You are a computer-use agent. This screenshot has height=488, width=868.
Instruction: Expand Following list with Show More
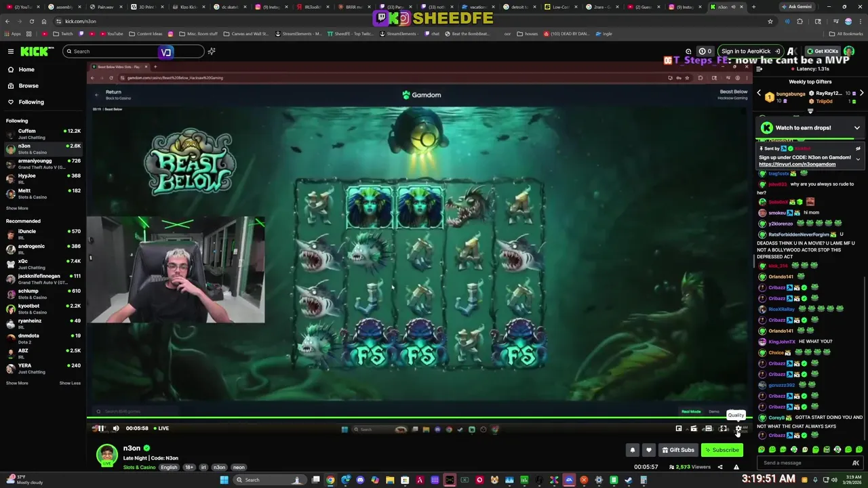17,209
